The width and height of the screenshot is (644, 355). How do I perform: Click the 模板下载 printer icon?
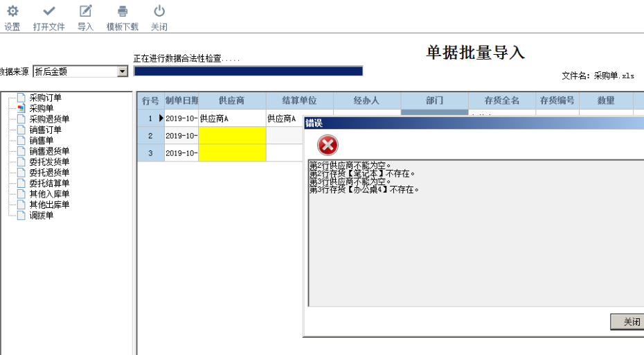123,11
